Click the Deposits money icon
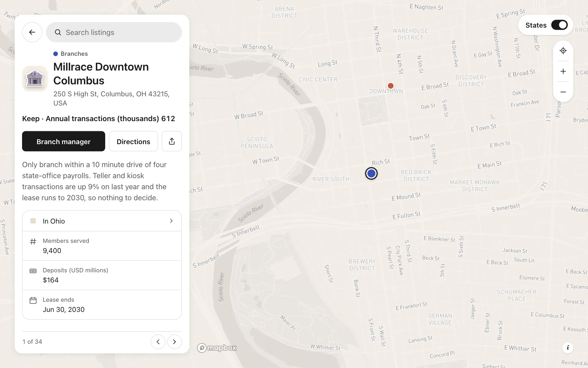The width and height of the screenshot is (588, 368). tap(33, 271)
